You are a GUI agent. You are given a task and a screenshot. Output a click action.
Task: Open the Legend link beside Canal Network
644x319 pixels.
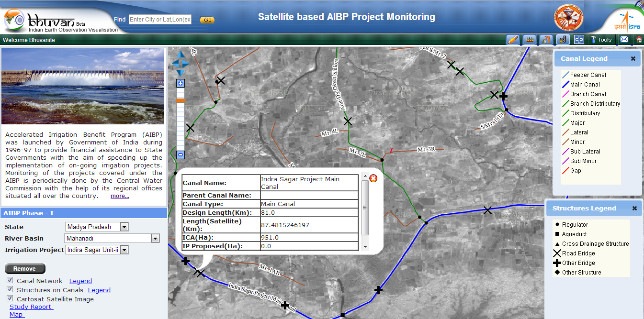(x=80, y=281)
